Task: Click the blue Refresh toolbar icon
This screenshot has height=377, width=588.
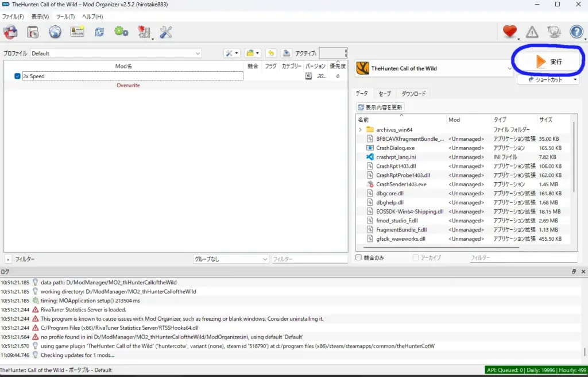Action: coord(99,32)
